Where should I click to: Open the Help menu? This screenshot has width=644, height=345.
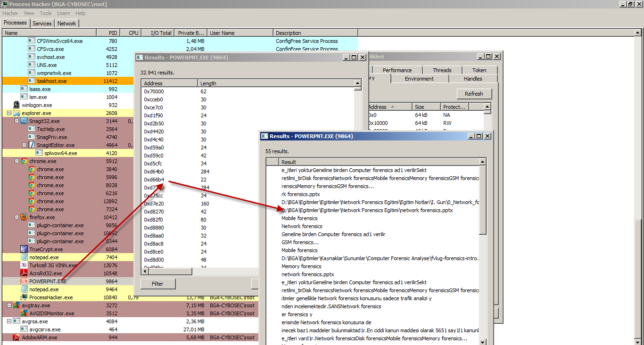click(x=80, y=13)
